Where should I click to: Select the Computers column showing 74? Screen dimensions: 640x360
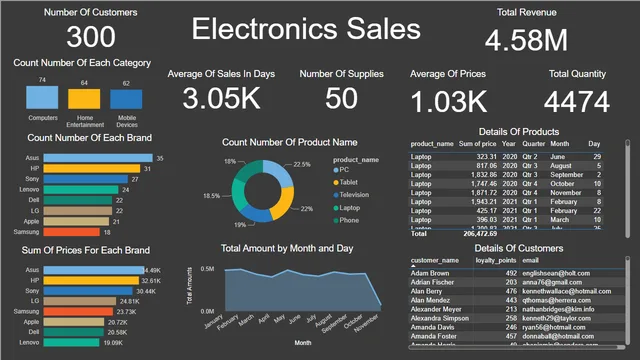[x=42, y=97]
